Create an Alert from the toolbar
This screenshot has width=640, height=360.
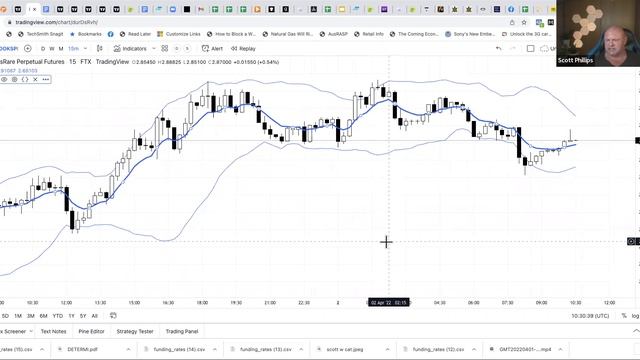click(212, 49)
